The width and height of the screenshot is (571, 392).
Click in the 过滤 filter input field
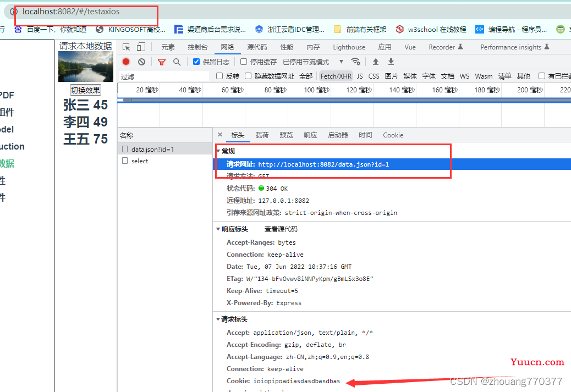coord(164,76)
